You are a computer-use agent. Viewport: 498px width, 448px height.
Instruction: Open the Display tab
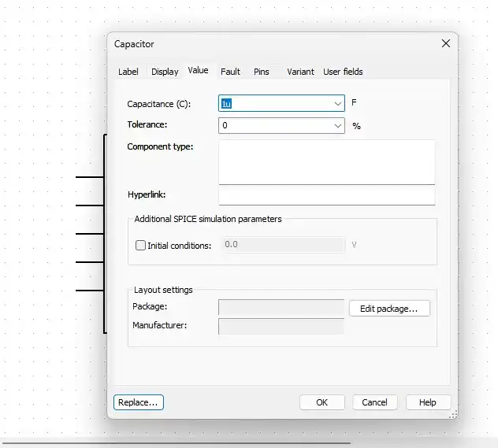pyautogui.click(x=165, y=72)
